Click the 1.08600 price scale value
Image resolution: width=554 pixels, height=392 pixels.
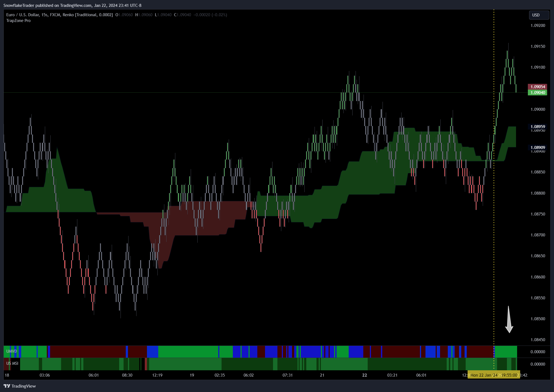tap(538, 277)
